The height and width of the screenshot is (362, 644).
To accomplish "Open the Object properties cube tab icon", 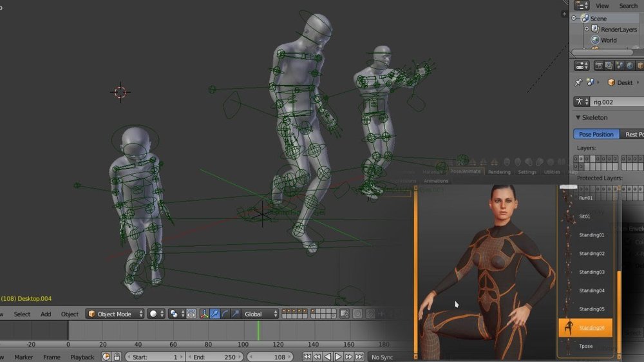I will 639,66.
